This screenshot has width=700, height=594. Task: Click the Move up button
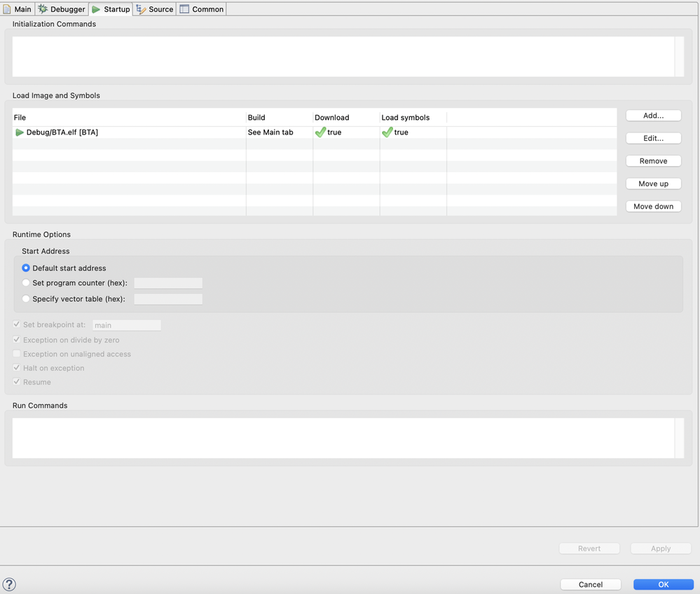(654, 184)
